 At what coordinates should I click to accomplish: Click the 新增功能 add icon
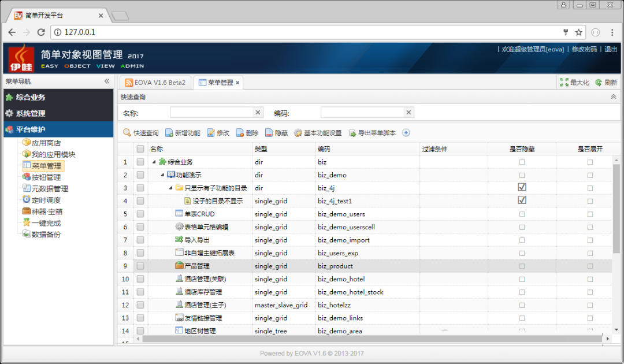(169, 133)
